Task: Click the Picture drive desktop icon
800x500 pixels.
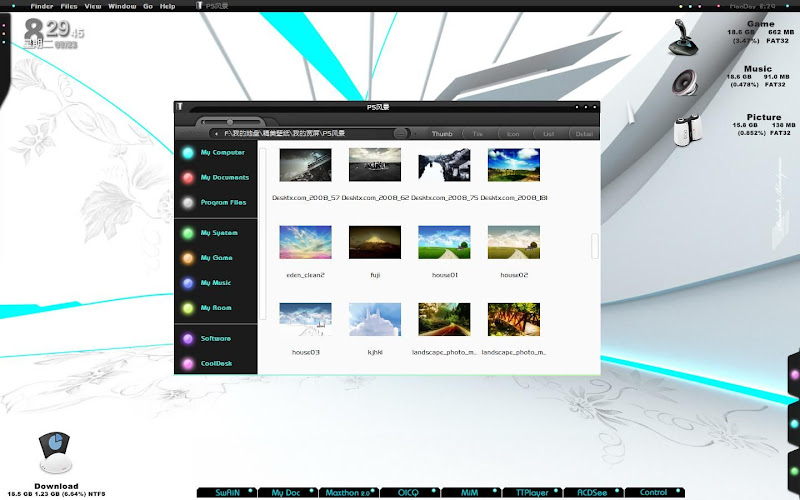Action: 687,130
